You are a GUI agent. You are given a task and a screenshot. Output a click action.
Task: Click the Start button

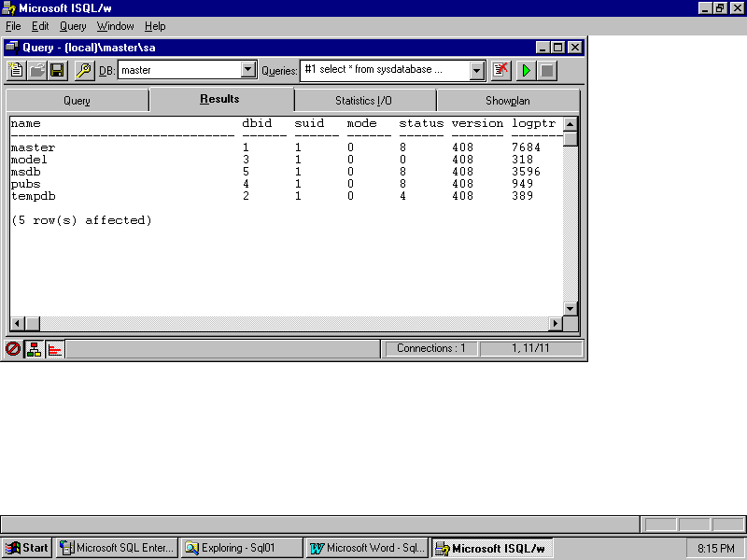tap(27, 548)
